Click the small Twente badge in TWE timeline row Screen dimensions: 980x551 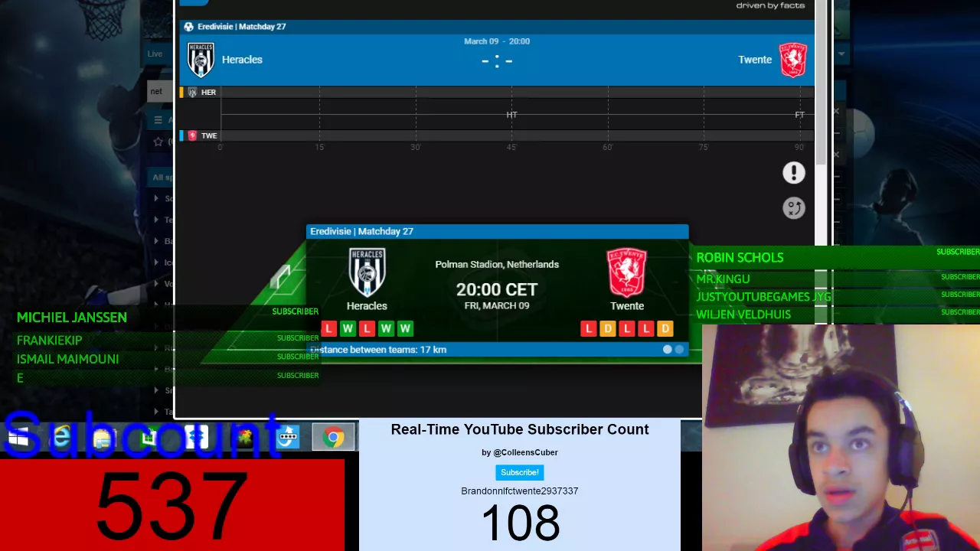coord(192,135)
